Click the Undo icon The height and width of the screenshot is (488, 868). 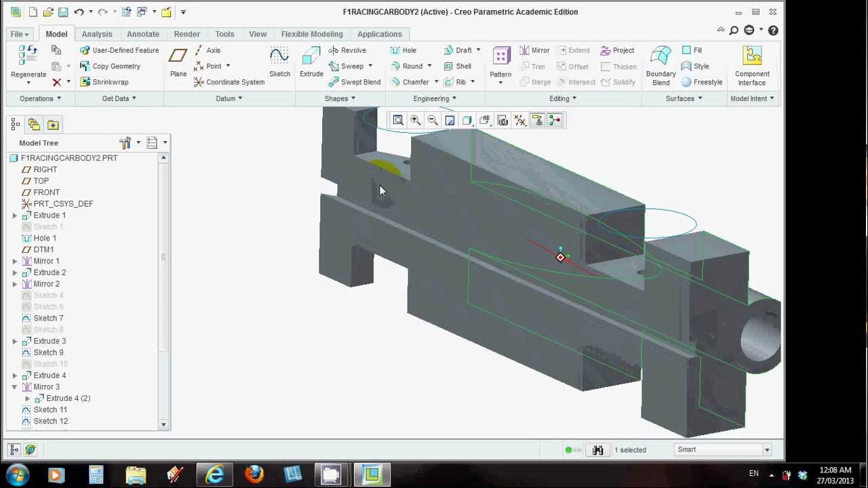[x=79, y=12]
